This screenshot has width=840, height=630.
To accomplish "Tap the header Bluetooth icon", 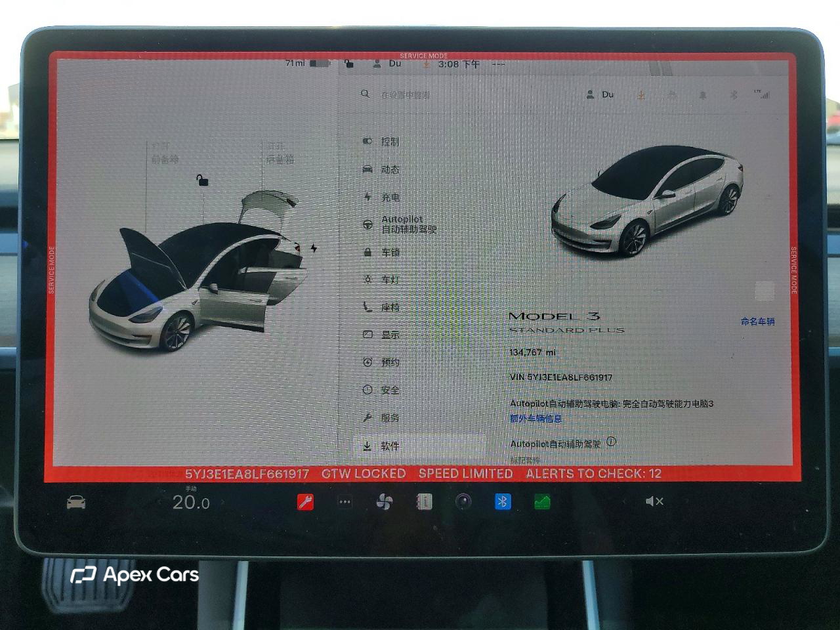I will pos(734,95).
